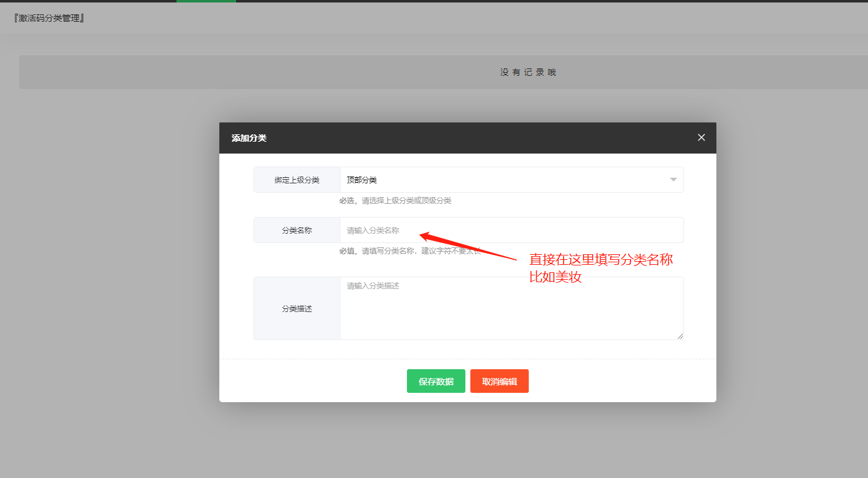868x478 pixels.
Task: Open the 绑定上级分类 dropdown showing 顶部分类
Action: point(511,180)
